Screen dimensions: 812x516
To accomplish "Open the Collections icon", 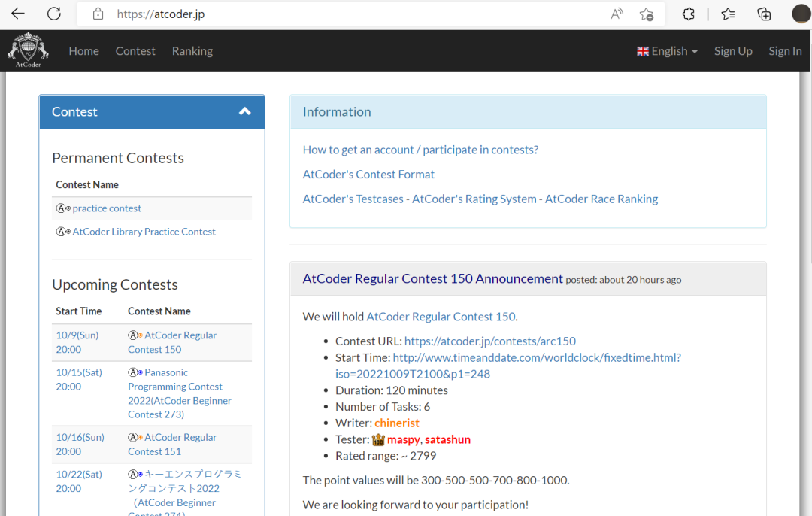I will point(764,14).
